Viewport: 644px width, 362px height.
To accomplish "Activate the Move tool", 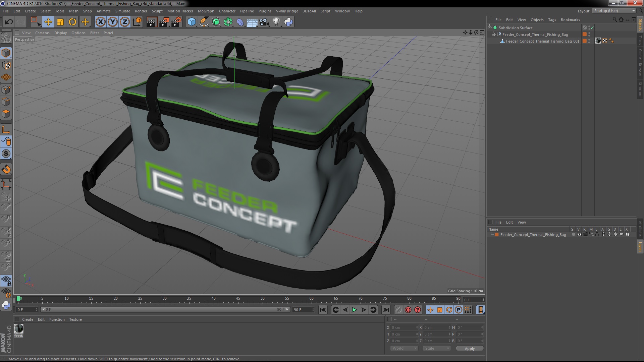I will coord(48,22).
